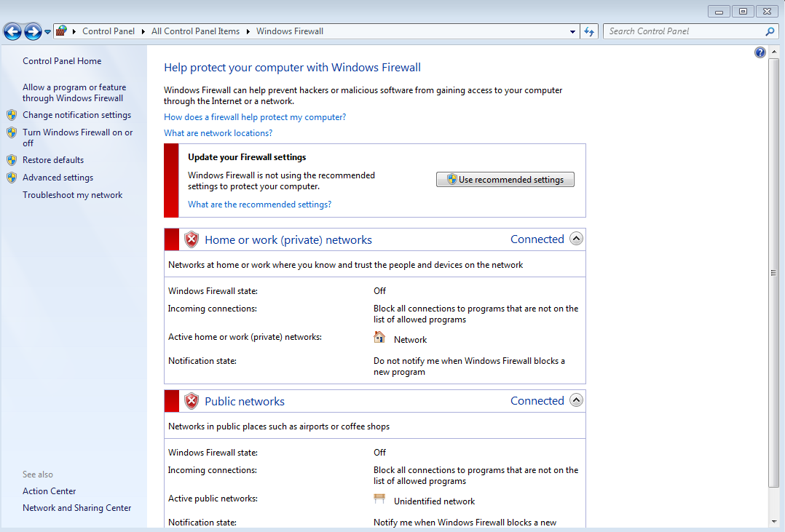
Task: Minimize the Windows Firewall window
Action: point(719,12)
